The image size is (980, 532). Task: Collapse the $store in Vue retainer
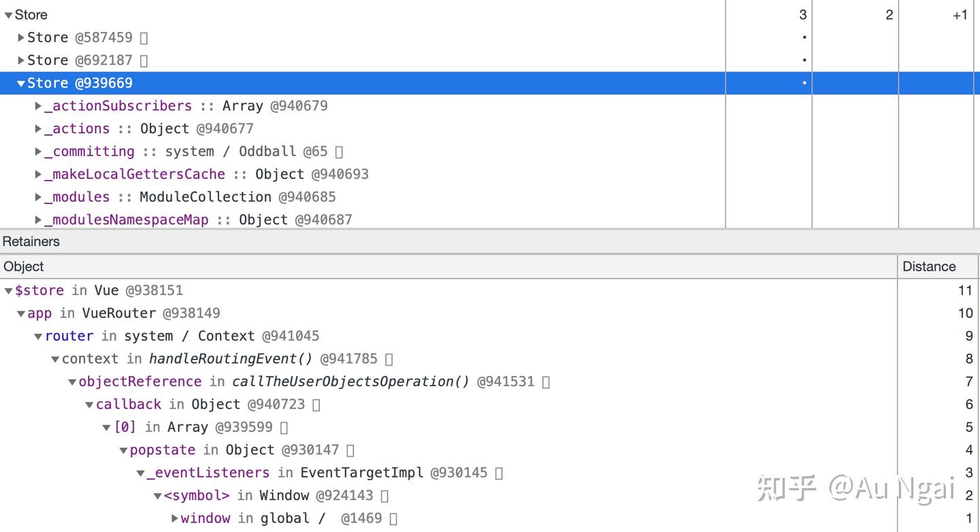click(x=8, y=291)
